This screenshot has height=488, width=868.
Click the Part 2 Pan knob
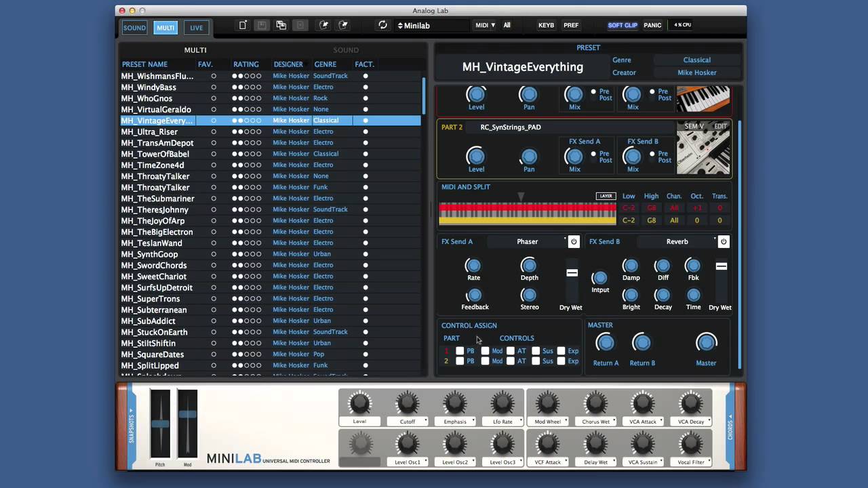pos(529,157)
